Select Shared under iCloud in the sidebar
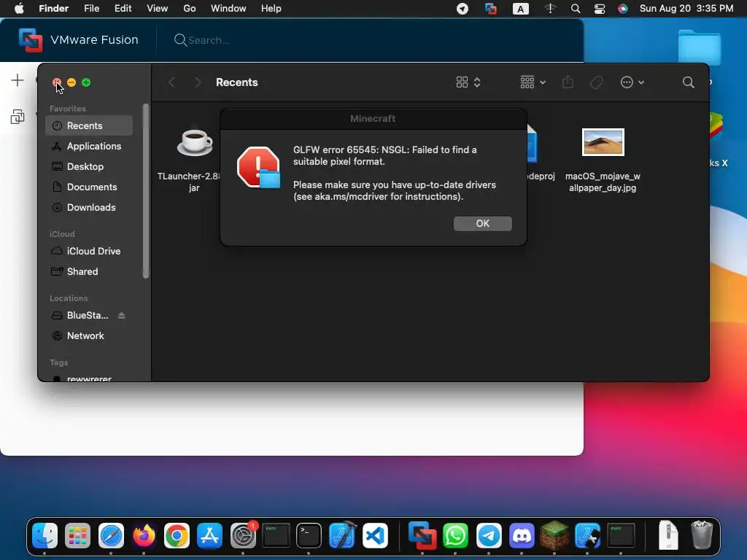 (88, 271)
